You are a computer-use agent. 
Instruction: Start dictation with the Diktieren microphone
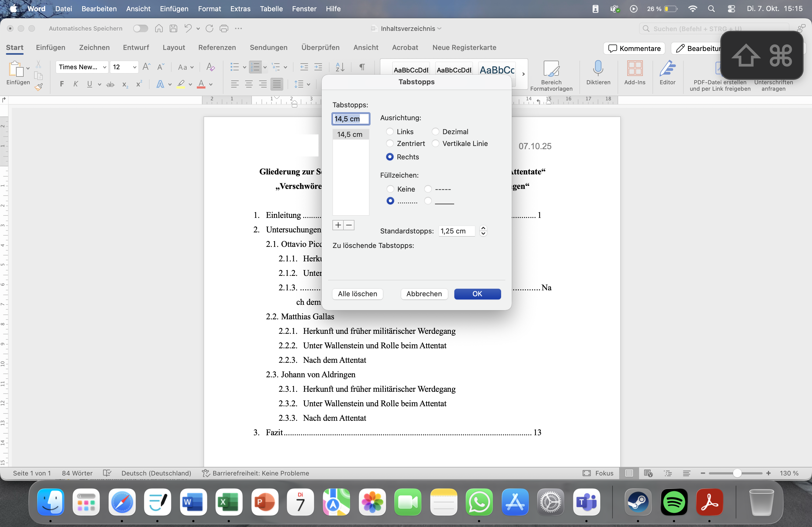pyautogui.click(x=598, y=72)
